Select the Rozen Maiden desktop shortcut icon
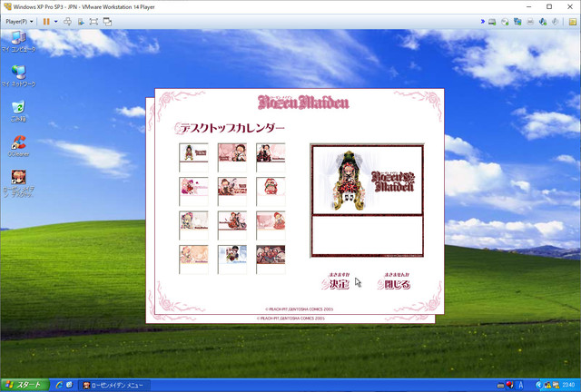 (x=18, y=183)
